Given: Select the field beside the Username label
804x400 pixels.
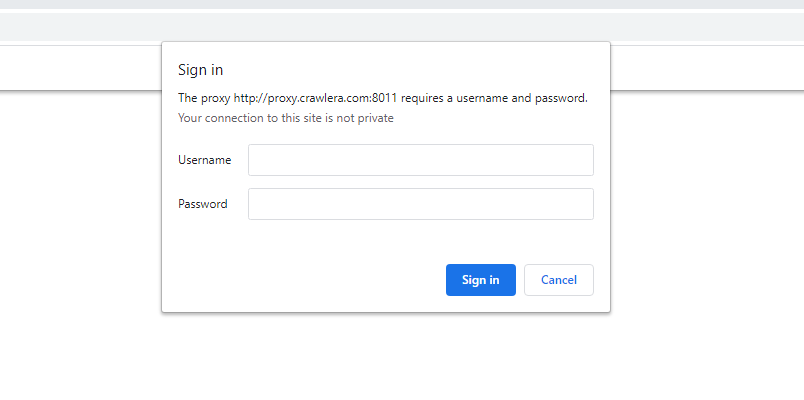Looking at the screenshot, I should [420, 160].
